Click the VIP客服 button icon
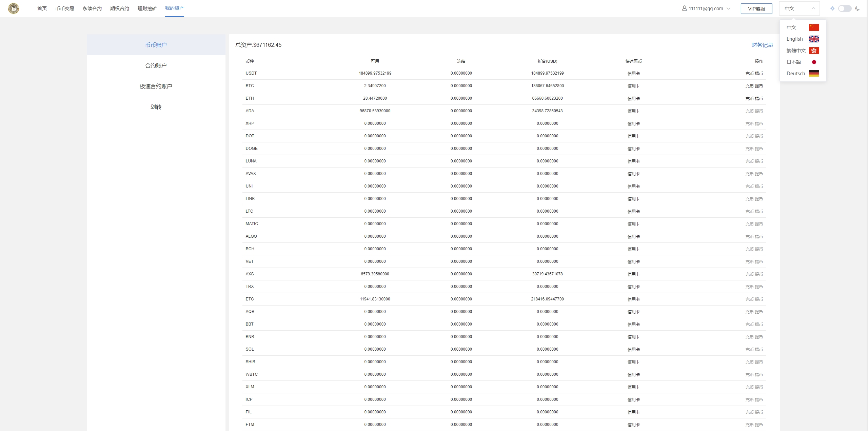The width and height of the screenshot is (868, 431). pos(756,8)
